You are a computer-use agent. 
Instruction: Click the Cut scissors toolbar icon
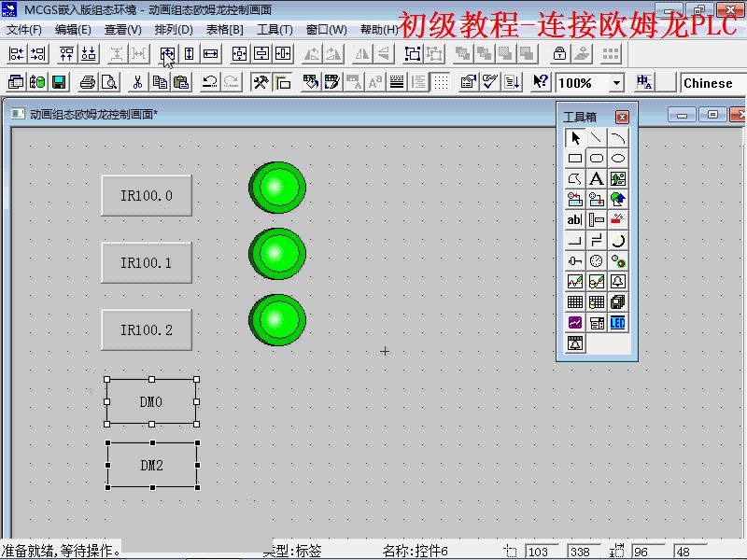[x=137, y=82]
